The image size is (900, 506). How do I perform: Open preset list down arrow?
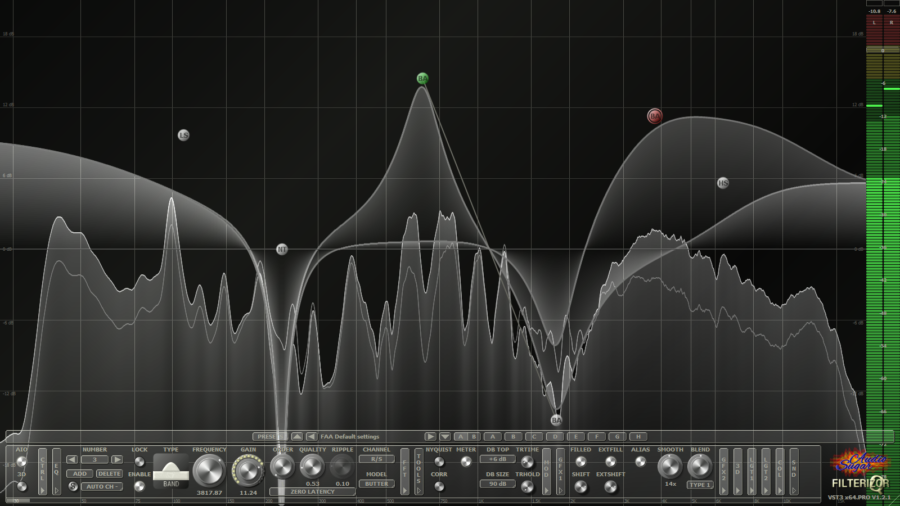tap(444, 437)
